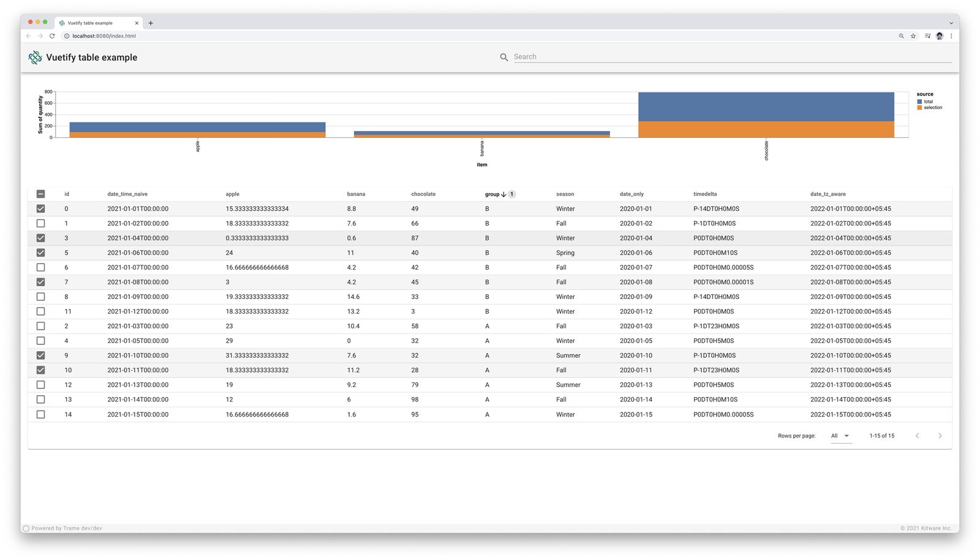The height and width of the screenshot is (560, 980).
Task: Click the browser back arrow
Action: 29,36
